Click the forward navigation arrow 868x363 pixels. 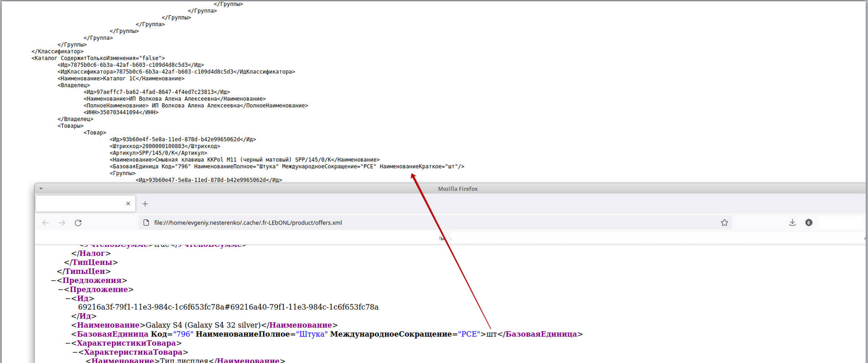coord(62,223)
